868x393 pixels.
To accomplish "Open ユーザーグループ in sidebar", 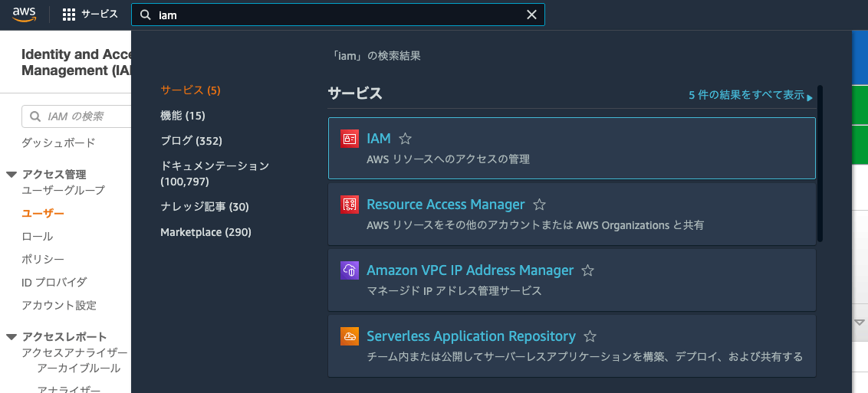I will pyautogui.click(x=63, y=190).
